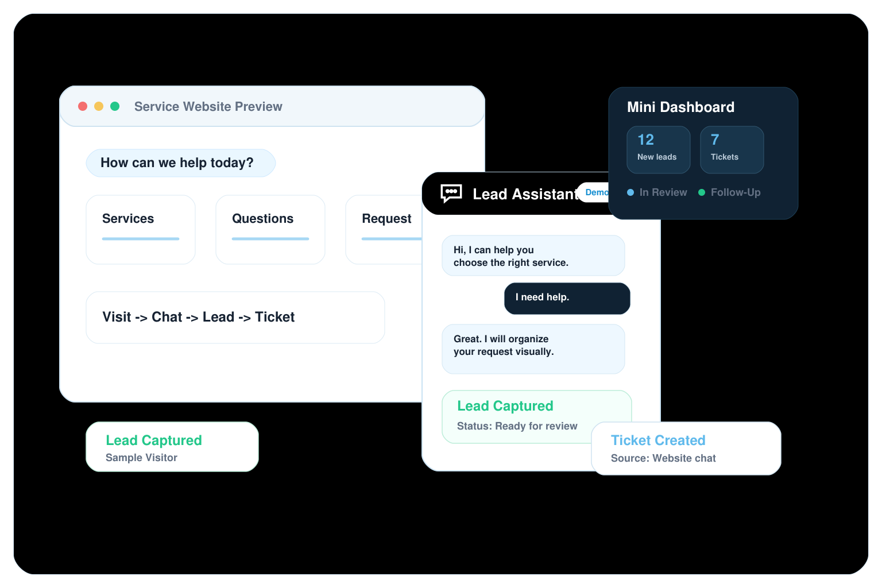This screenshot has width=882, height=588.
Task: Click the "Status: Ready for review" text
Action: coord(517,426)
